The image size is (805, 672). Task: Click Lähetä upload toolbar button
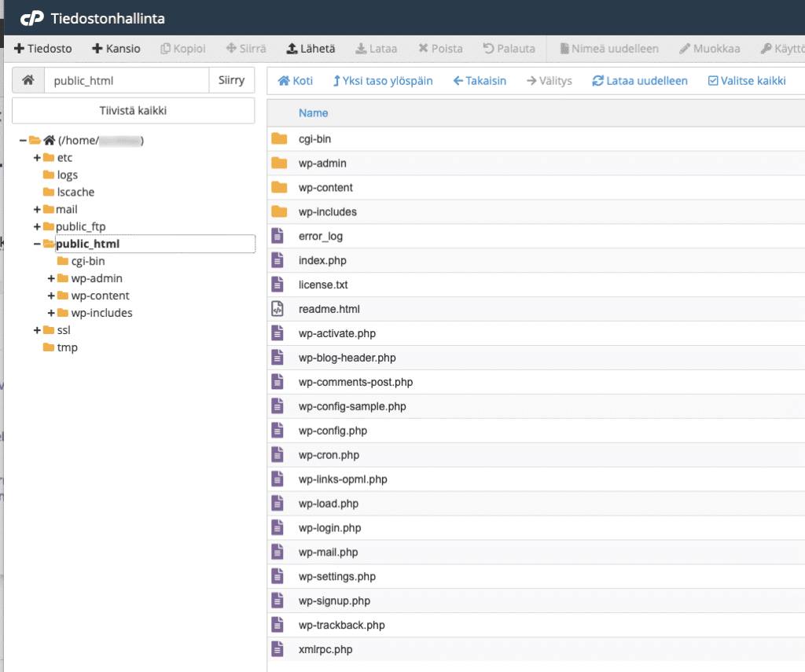click(311, 49)
